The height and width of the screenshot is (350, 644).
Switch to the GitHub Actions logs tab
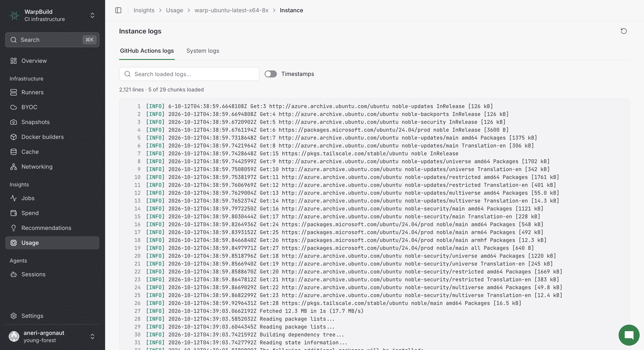[147, 51]
